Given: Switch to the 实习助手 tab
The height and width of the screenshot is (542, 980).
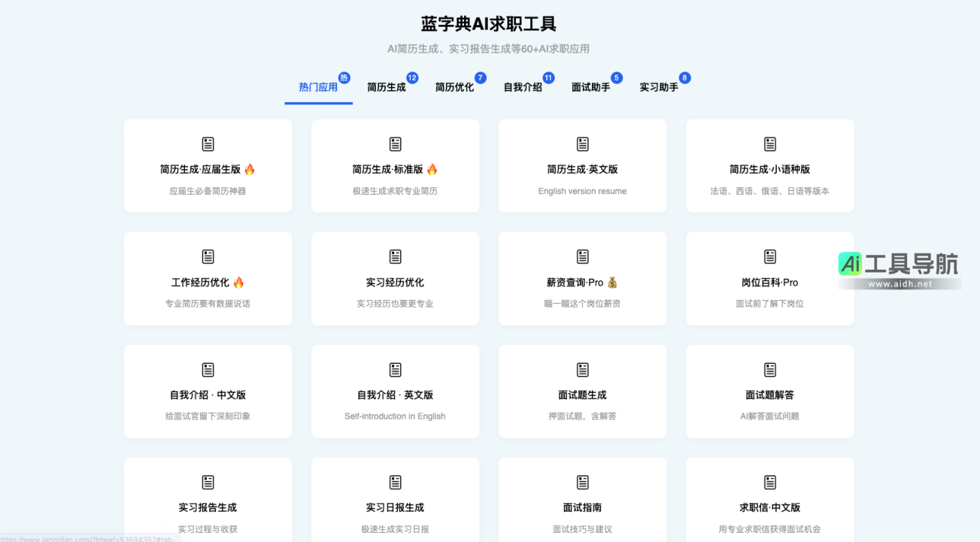Looking at the screenshot, I should point(657,86).
